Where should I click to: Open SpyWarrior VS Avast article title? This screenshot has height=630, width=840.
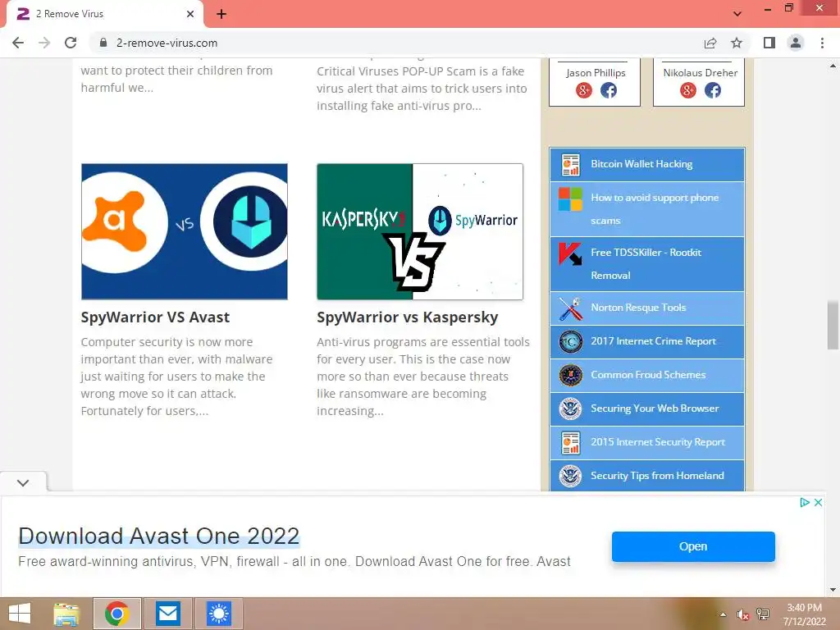click(x=155, y=317)
